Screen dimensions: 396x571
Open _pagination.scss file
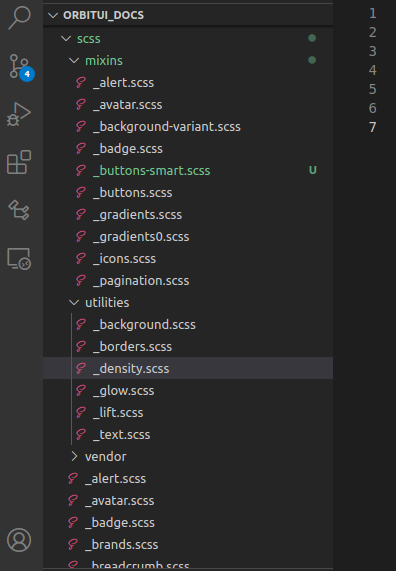pyautogui.click(x=188, y=281)
